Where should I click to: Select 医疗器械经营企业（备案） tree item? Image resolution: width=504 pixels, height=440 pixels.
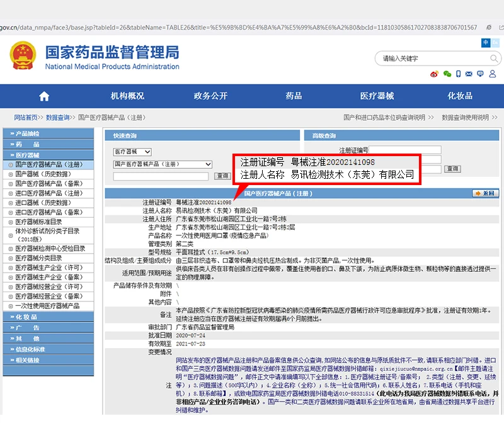tap(49, 296)
